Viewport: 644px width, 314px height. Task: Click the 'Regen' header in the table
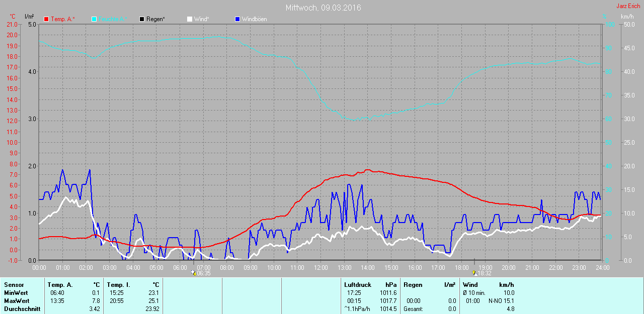pyautogui.click(x=413, y=285)
